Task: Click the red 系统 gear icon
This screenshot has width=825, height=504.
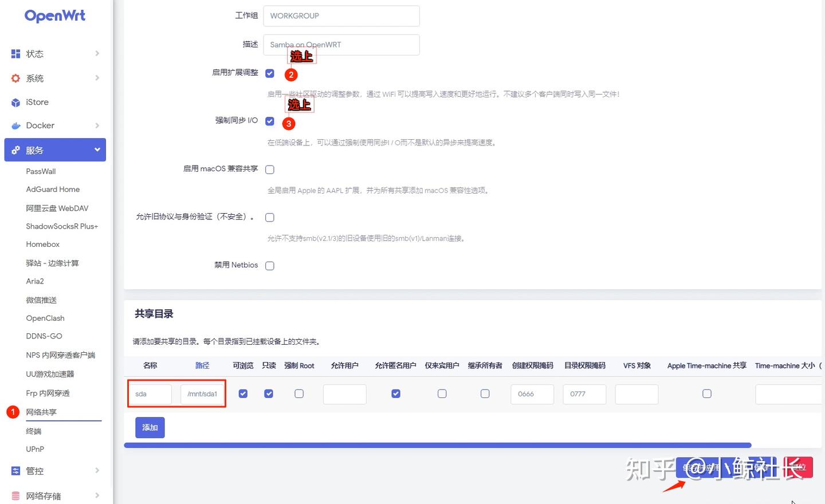Action: pos(15,78)
